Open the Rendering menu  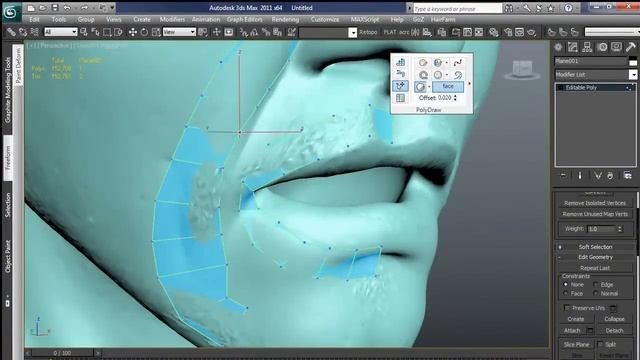285,20
